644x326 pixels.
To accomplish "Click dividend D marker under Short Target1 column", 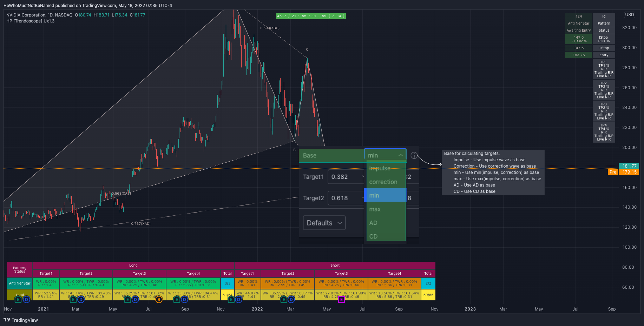I will point(239,300).
